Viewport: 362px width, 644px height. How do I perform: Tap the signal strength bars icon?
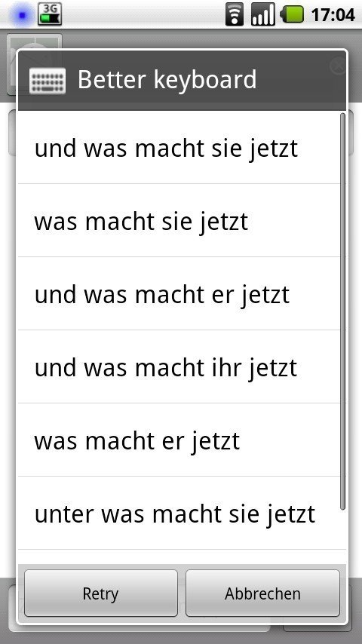coord(263,15)
